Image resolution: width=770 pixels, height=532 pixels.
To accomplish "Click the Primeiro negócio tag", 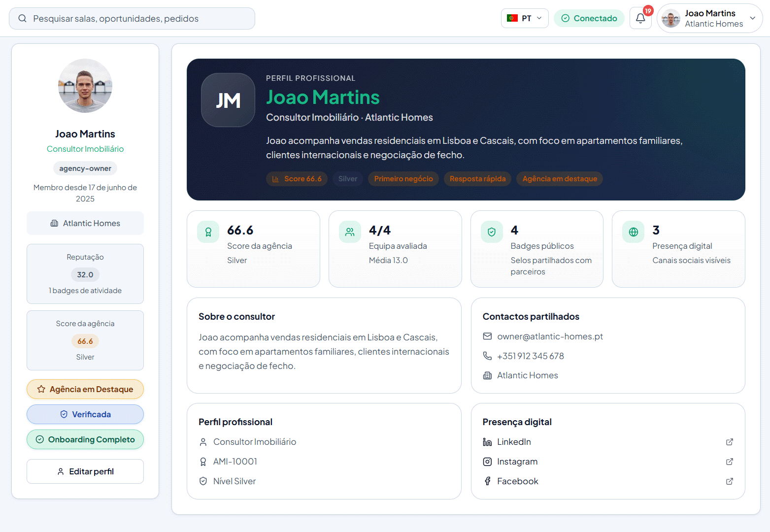I will [403, 179].
